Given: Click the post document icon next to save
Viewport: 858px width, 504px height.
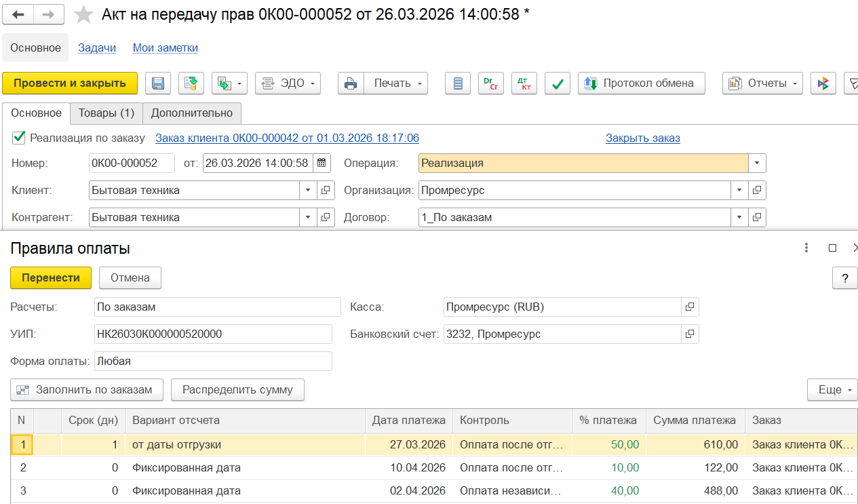Looking at the screenshot, I should (x=191, y=83).
